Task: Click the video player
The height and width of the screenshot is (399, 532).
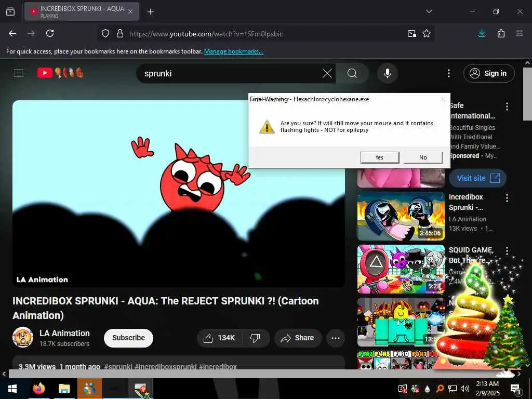Action: pos(179,194)
